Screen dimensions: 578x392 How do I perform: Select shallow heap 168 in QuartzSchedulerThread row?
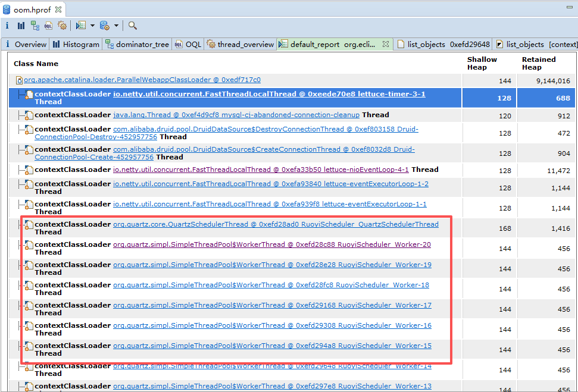click(x=505, y=228)
